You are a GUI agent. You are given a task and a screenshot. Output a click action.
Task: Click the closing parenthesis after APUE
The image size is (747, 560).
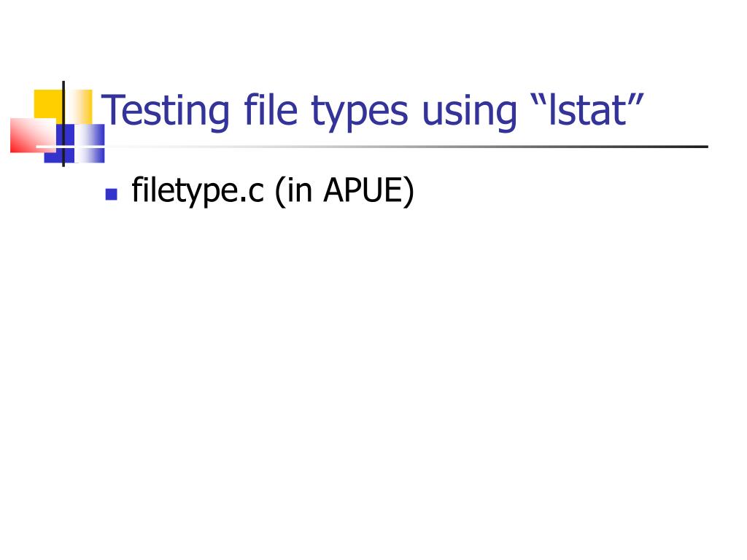[409, 192]
